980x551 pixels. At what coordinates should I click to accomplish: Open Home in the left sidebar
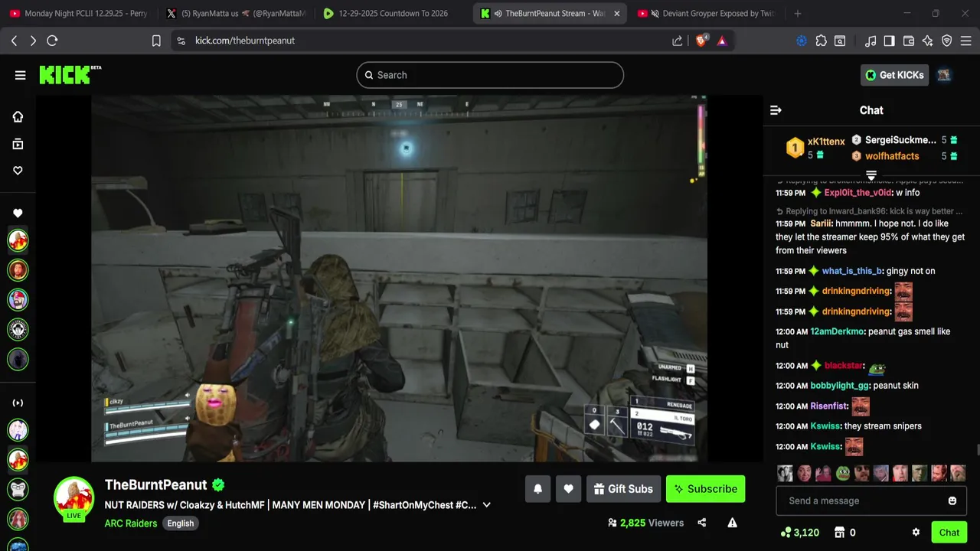(18, 116)
